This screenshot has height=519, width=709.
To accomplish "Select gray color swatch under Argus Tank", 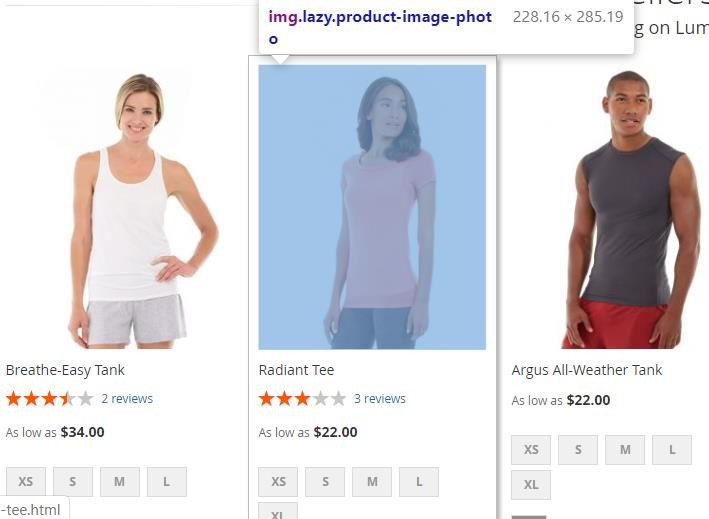I will tap(529, 517).
